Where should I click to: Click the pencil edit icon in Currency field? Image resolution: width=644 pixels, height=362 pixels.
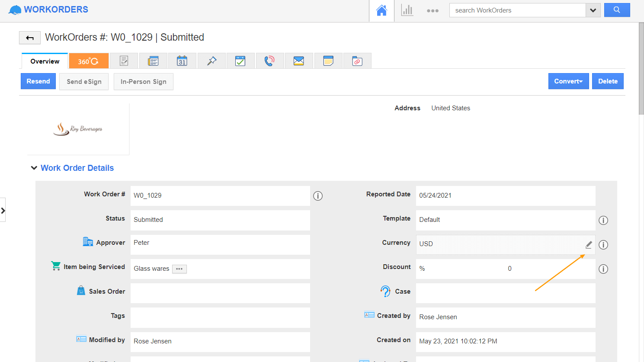(588, 245)
